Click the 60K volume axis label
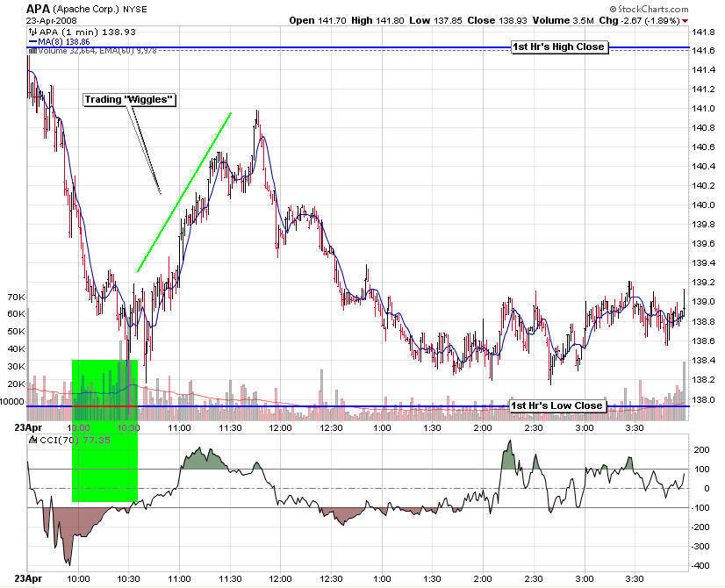Image resolution: width=725 pixels, height=588 pixels. tap(16, 314)
